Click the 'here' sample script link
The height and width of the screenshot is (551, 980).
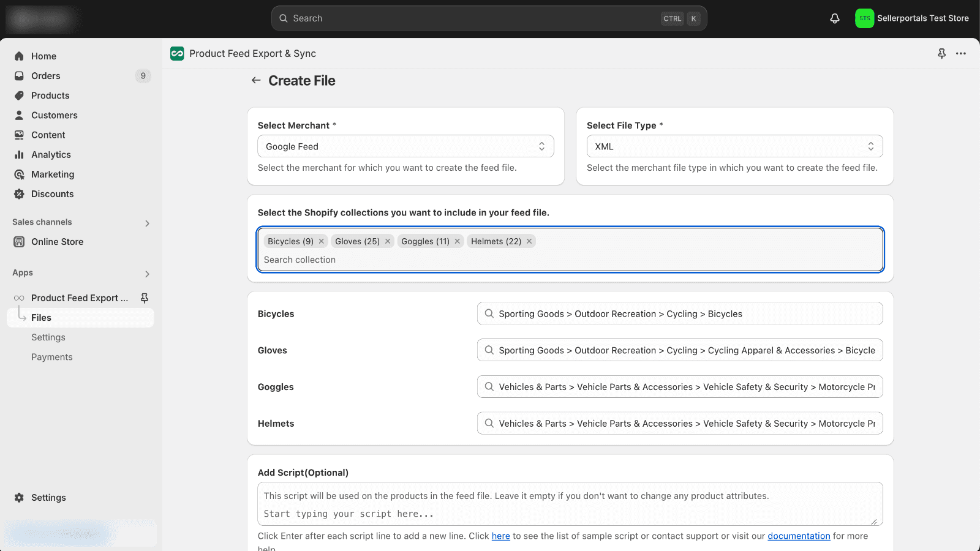coord(500,536)
